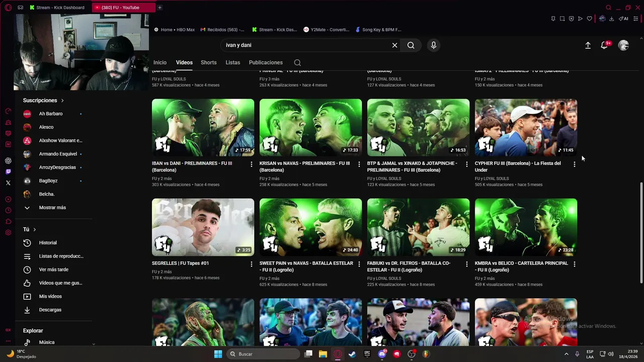Clear the search text with the X icon
This screenshot has width=644, height=362.
pos(395,45)
